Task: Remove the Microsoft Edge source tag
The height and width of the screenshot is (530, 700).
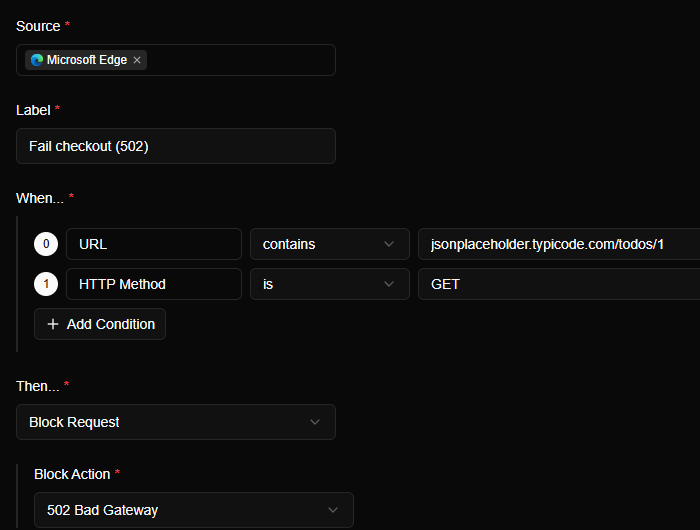Action: 137,60
